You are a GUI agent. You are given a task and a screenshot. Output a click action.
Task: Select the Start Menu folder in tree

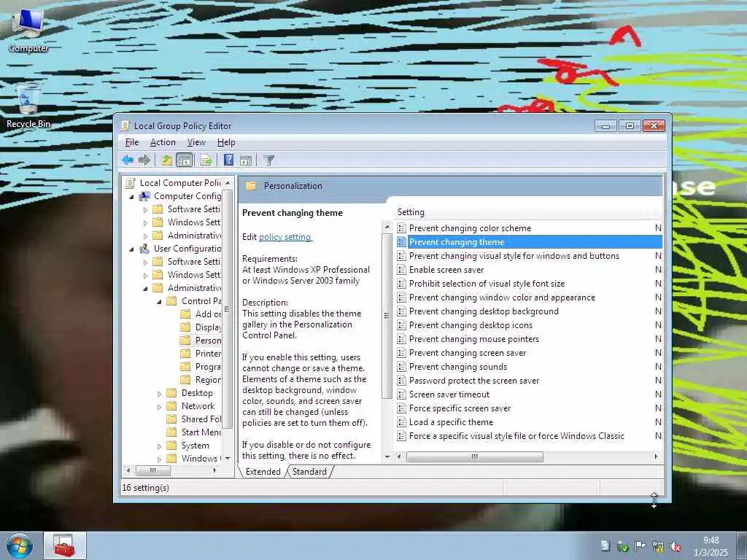(194, 432)
